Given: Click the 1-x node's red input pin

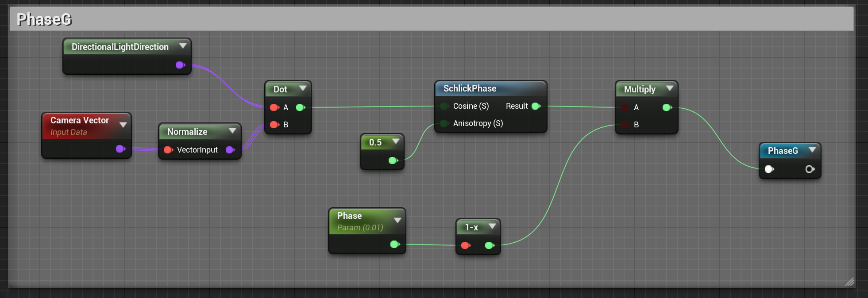Looking at the screenshot, I should [465, 245].
